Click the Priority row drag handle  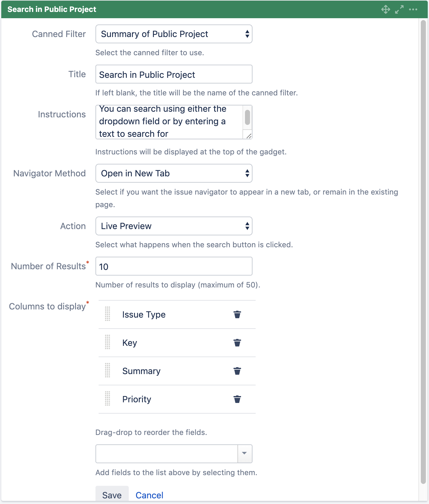point(107,399)
